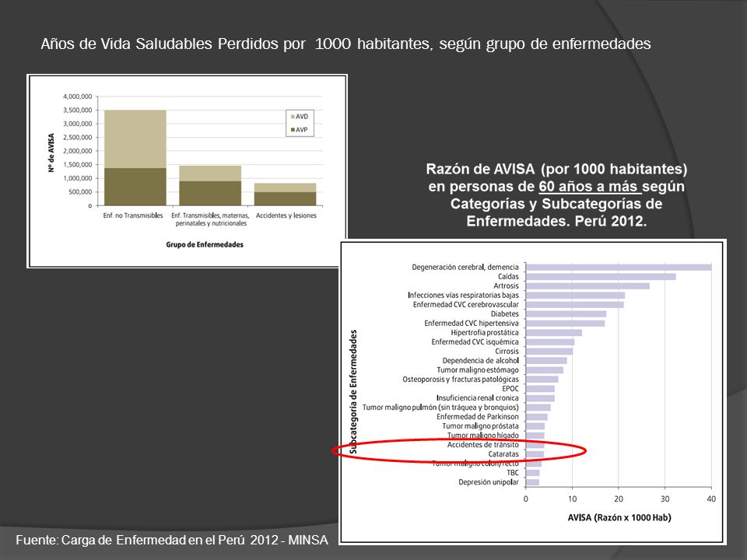
Task: Click the 'Razón de AVISA' heading text
Action: pos(556,194)
